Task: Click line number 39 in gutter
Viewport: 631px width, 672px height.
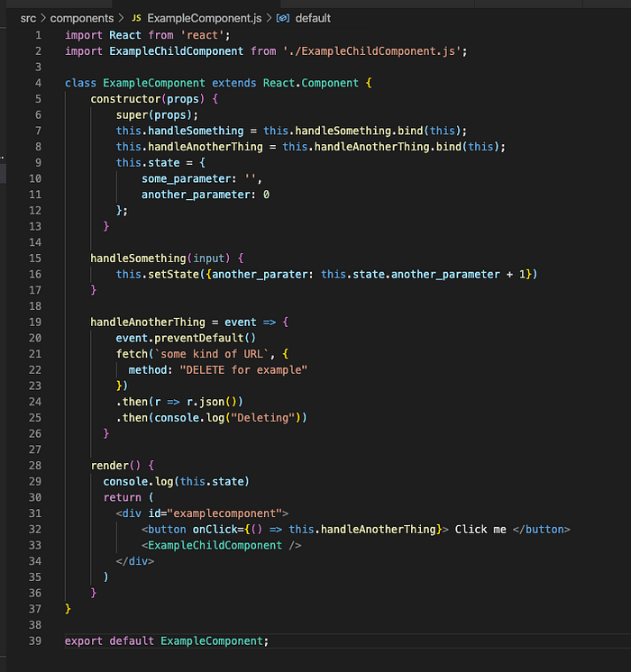Action: click(x=35, y=641)
